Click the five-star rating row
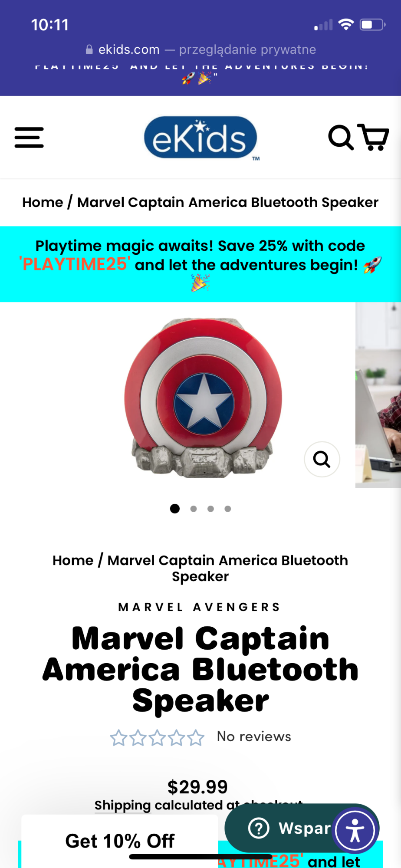The width and height of the screenshot is (401, 868). click(x=157, y=737)
